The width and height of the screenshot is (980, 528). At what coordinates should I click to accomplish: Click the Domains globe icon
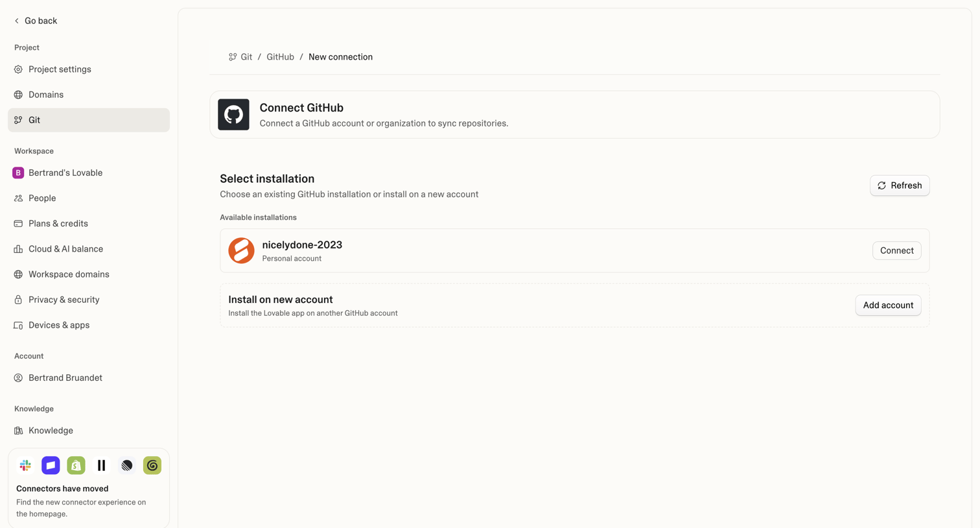(18, 95)
